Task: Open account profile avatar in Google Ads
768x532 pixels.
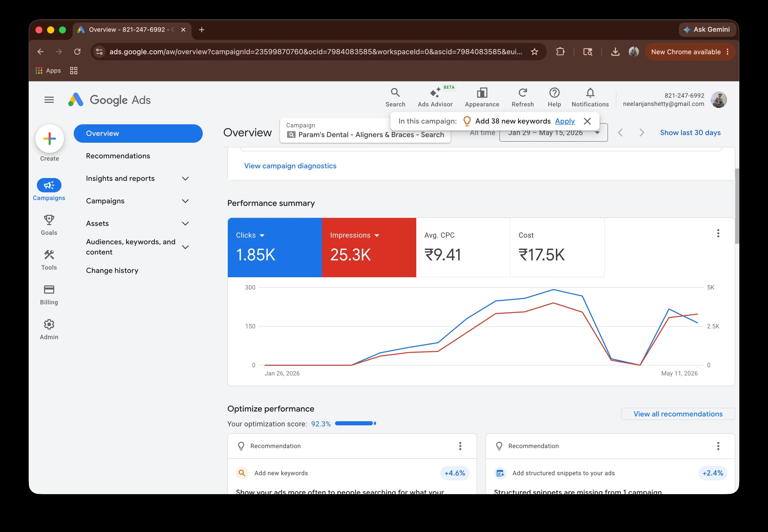Action: pyautogui.click(x=719, y=100)
